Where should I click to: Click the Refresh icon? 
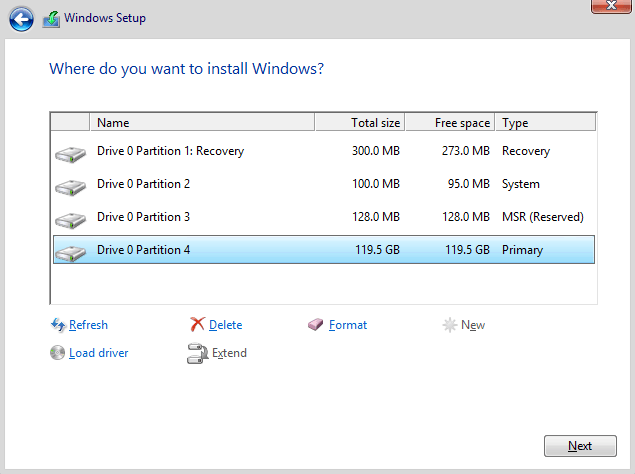pos(58,325)
